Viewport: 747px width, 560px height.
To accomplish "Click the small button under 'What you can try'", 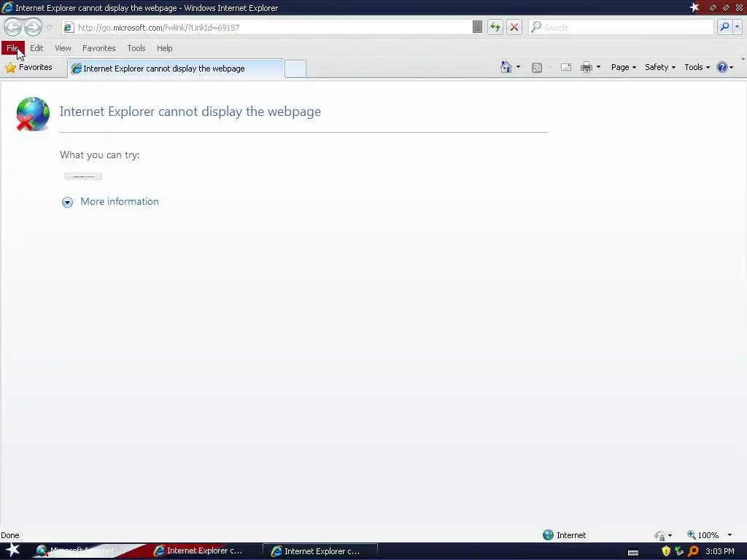I will click(x=83, y=176).
